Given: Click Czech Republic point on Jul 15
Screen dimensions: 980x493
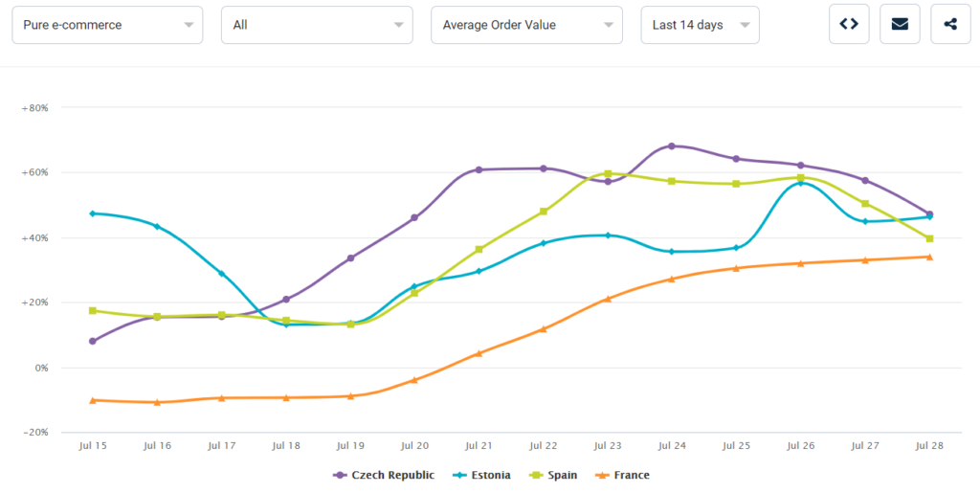Looking at the screenshot, I should [x=93, y=341].
